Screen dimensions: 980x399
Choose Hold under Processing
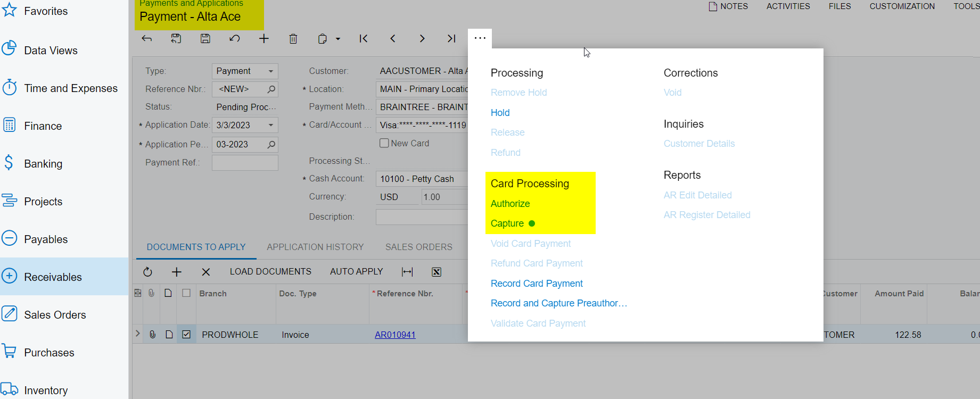coord(500,113)
